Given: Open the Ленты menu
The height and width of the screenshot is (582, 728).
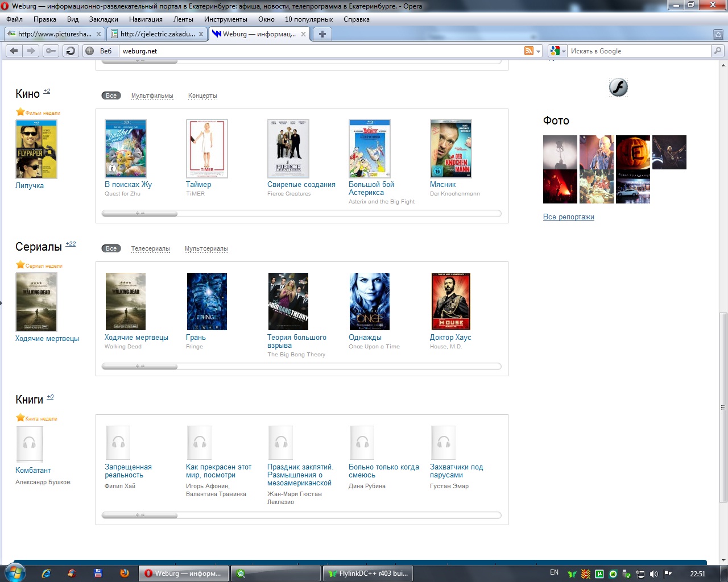Looking at the screenshot, I should point(183,19).
